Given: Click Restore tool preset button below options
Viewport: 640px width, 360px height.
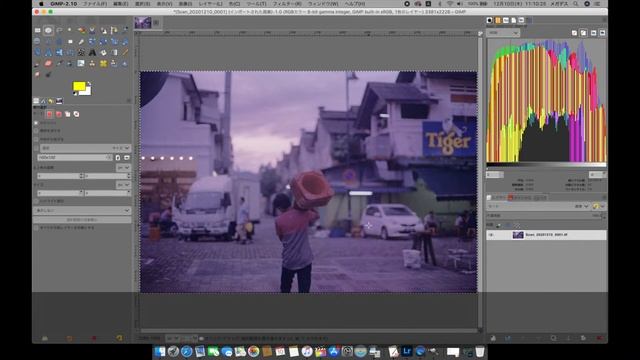Looking at the screenshot, I should point(69,338).
